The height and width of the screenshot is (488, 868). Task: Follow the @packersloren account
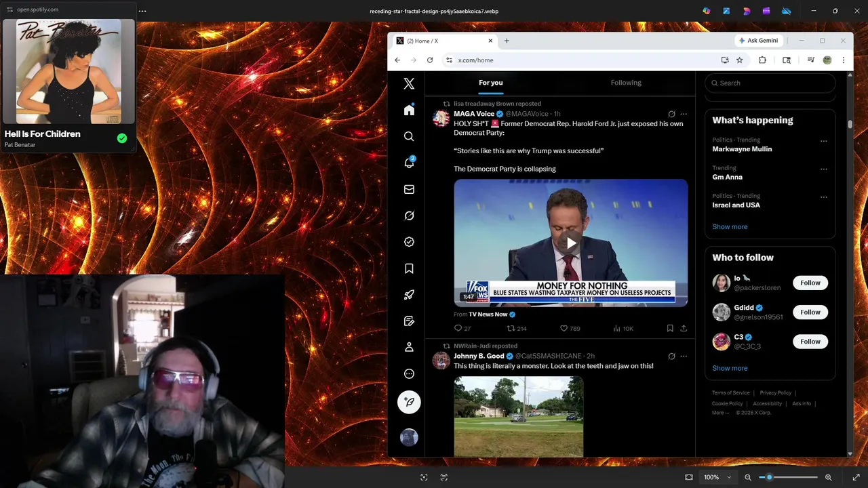click(810, 283)
